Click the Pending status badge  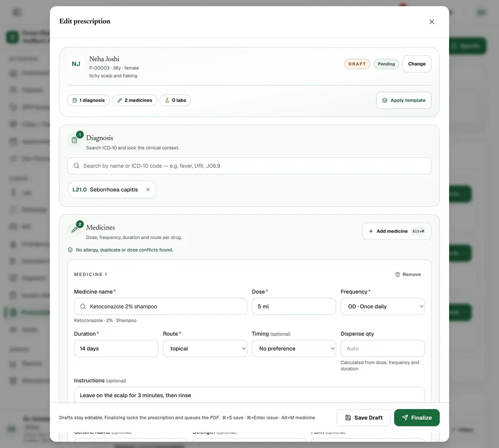click(x=386, y=64)
